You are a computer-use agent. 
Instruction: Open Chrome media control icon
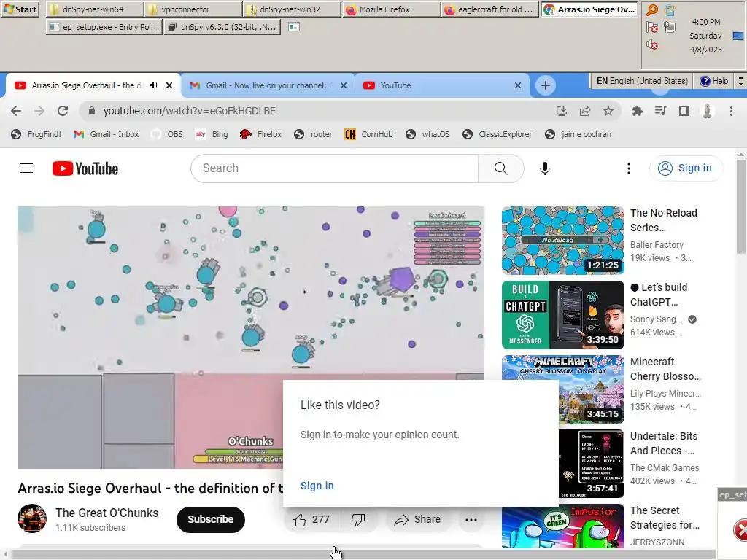[x=660, y=111]
